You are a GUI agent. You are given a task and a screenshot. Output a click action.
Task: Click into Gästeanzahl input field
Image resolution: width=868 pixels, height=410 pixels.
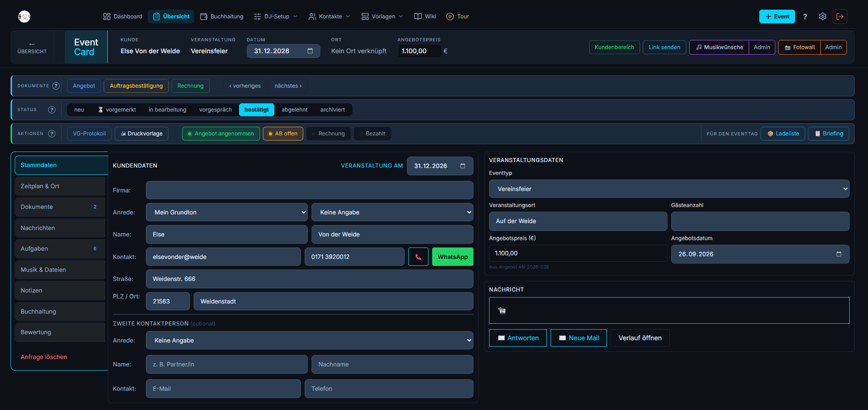tap(760, 221)
